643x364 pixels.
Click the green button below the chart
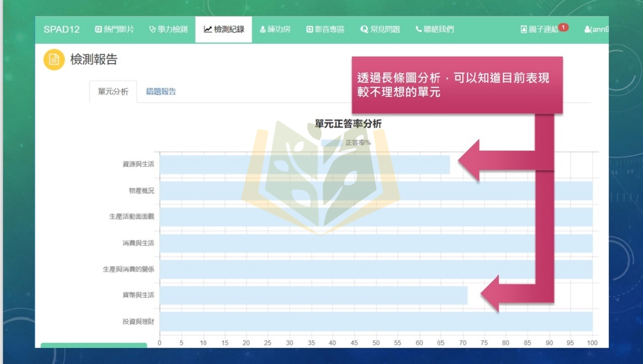click(93, 345)
